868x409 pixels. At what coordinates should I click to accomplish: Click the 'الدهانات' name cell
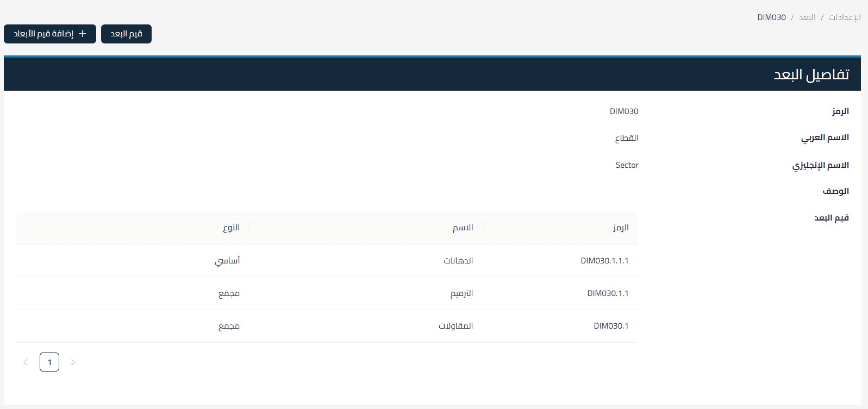click(x=458, y=261)
